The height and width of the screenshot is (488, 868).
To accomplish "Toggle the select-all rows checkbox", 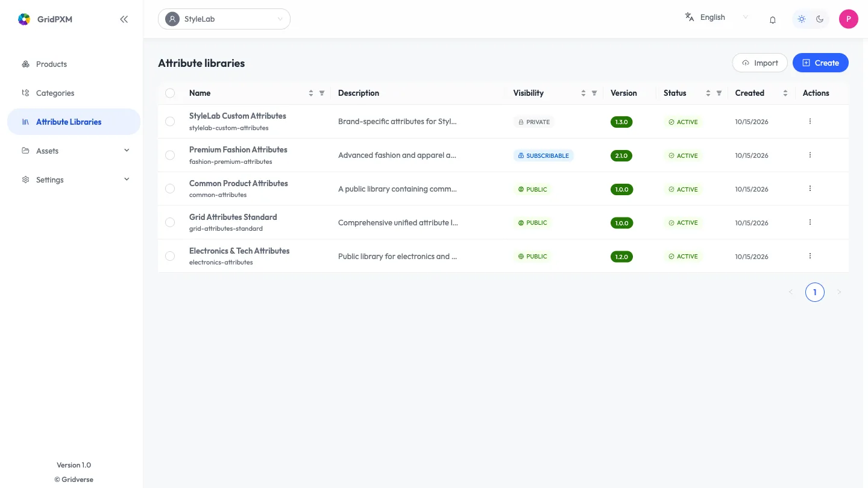I will (x=170, y=93).
